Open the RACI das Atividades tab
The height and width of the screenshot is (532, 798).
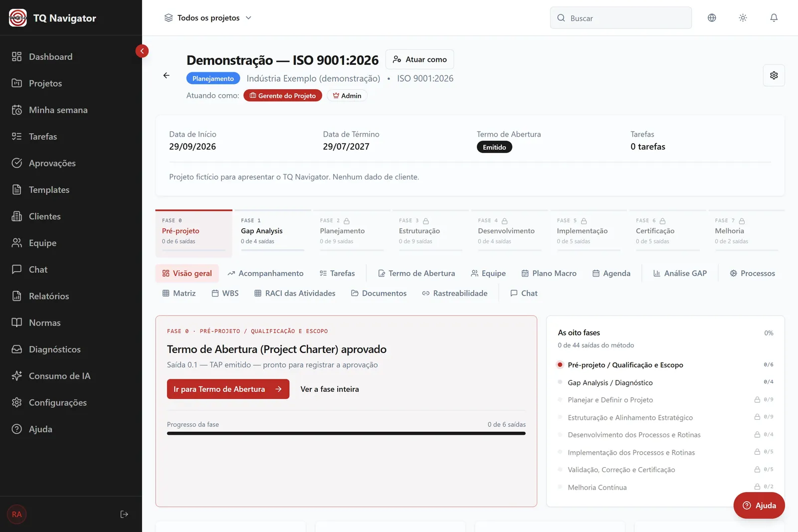pos(295,293)
